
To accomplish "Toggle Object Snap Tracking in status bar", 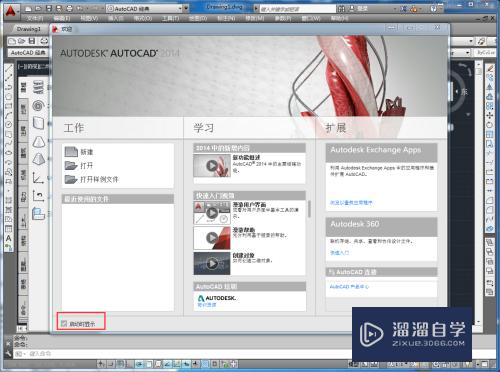I will point(167,364).
